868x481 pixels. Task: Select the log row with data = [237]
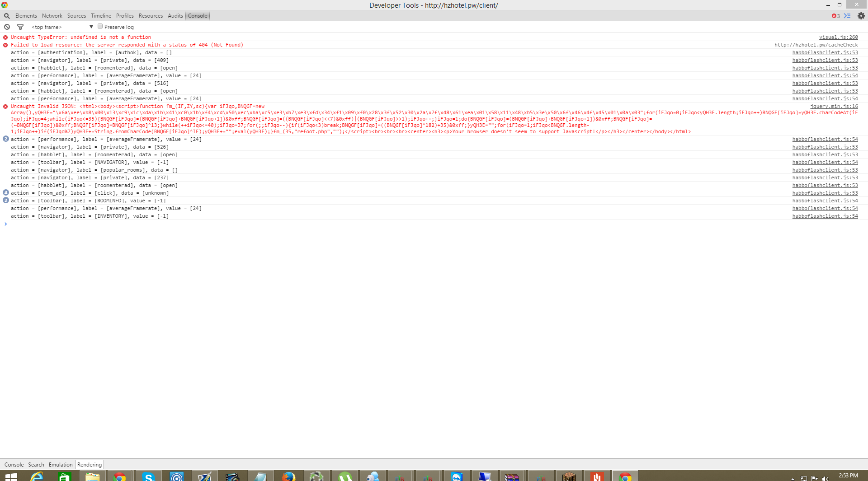pos(90,178)
